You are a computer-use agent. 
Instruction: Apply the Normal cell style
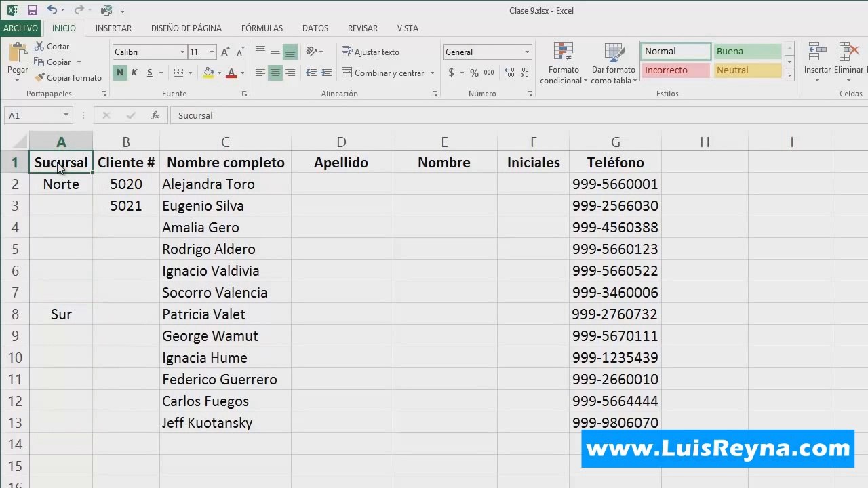coord(675,52)
